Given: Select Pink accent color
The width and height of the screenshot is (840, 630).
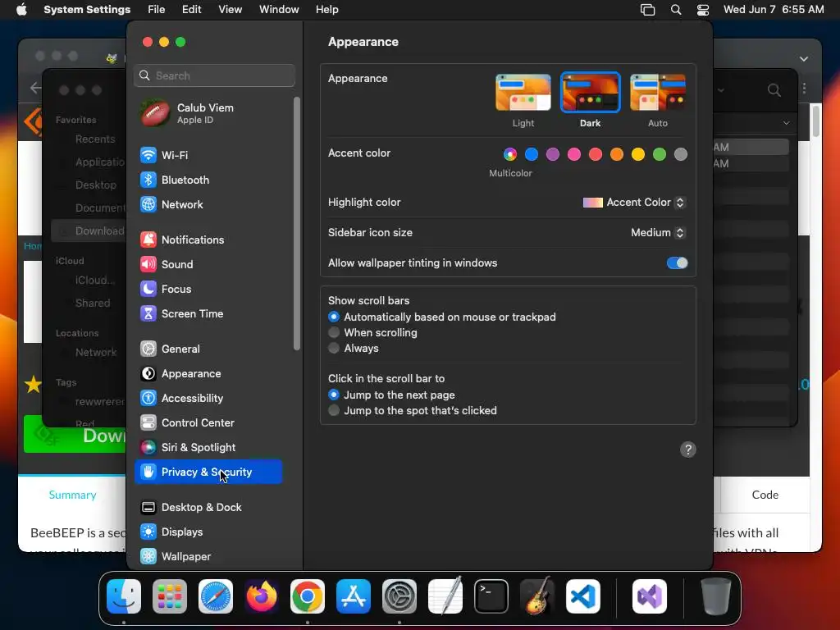Looking at the screenshot, I should pyautogui.click(x=574, y=155).
